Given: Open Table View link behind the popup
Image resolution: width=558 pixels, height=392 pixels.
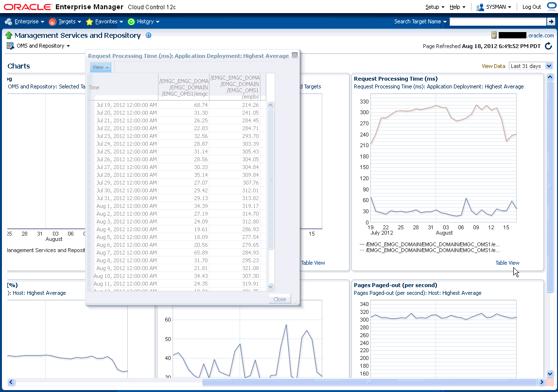Looking at the screenshot, I should click(313, 263).
